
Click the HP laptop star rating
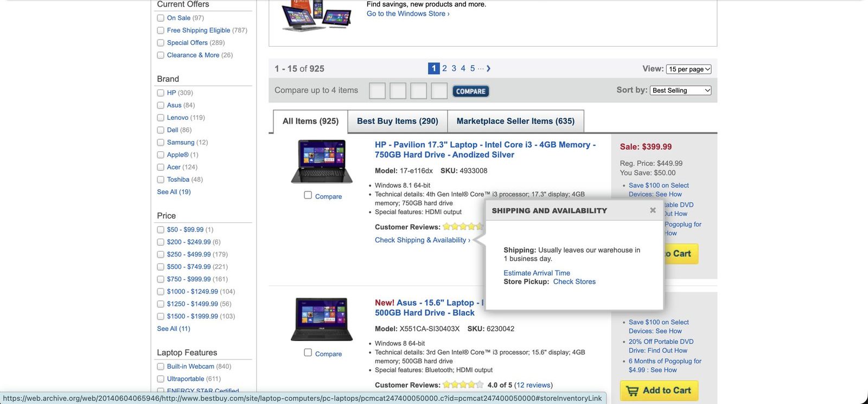[x=463, y=227]
